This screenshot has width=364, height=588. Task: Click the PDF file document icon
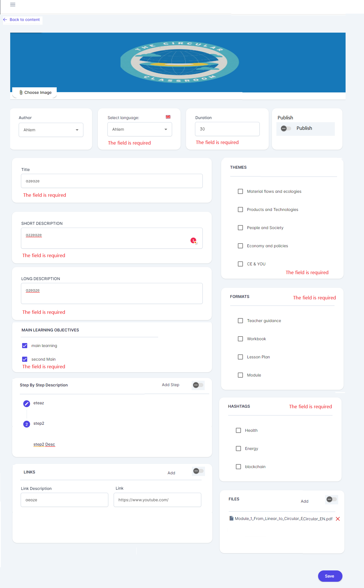[231, 518]
